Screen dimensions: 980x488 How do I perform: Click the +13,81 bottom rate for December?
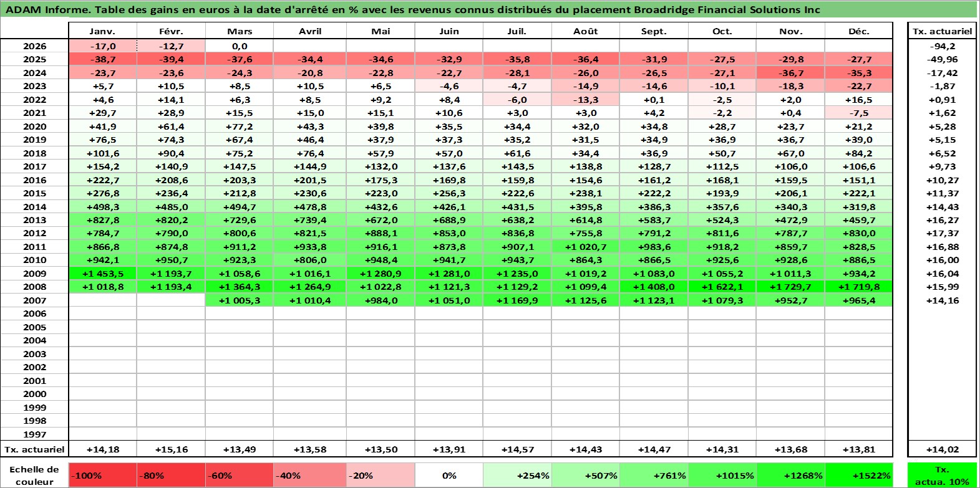pyautogui.click(x=858, y=449)
